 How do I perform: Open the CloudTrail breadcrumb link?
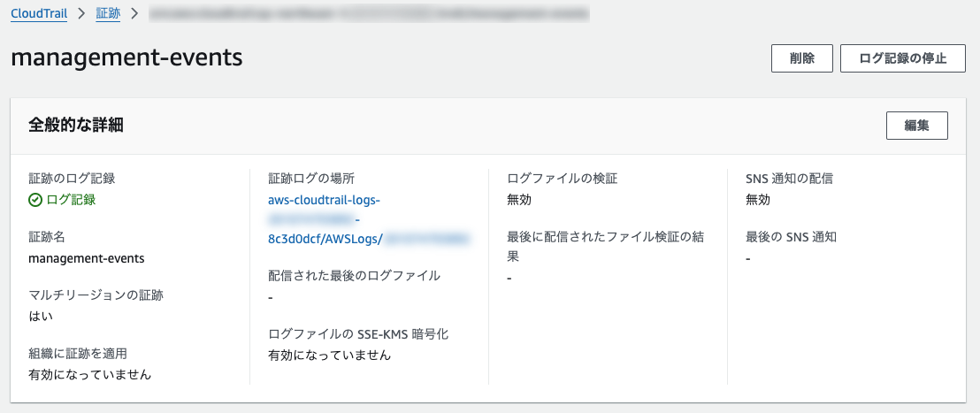tap(39, 13)
